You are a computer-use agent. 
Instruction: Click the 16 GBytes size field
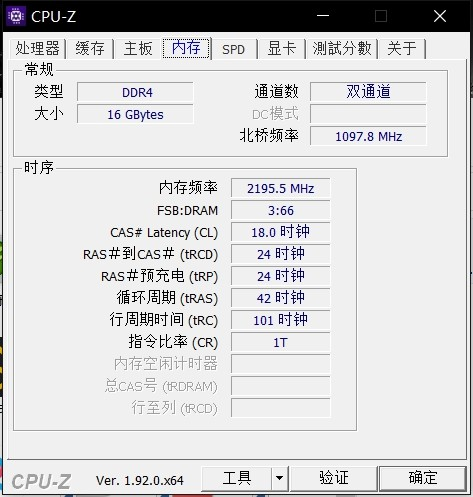135,114
